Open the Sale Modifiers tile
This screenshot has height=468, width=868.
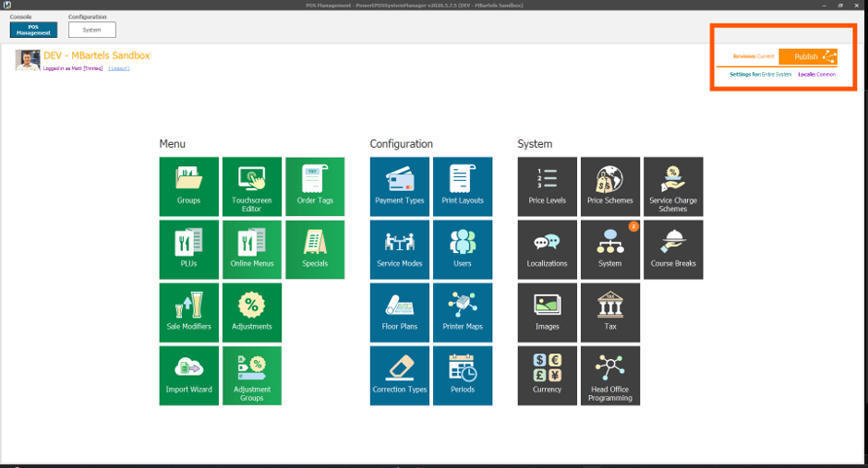[188, 313]
